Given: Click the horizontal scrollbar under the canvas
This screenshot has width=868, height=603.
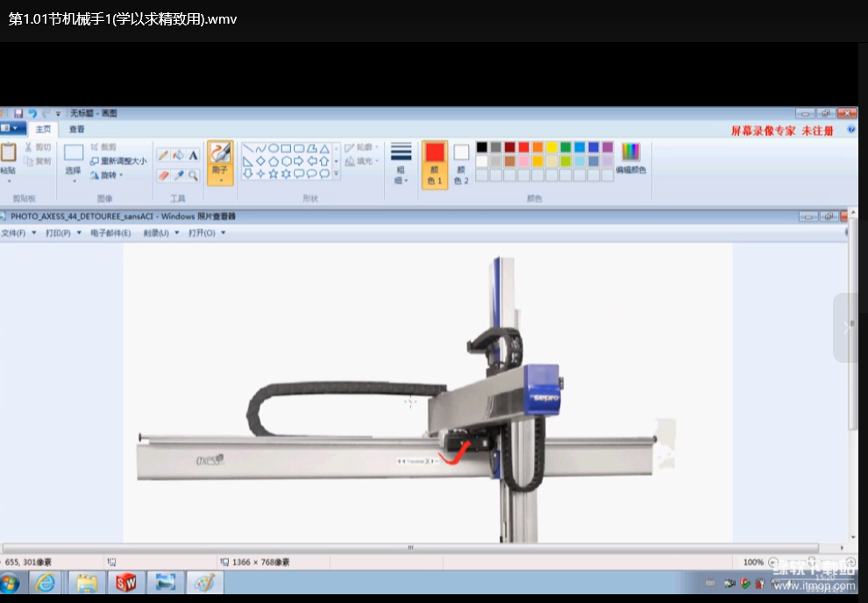Looking at the screenshot, I should tap(409, 547).
